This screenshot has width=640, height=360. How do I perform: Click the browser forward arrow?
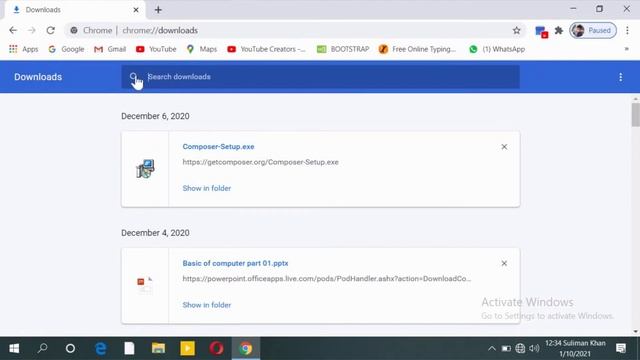[x=32, y=30]
